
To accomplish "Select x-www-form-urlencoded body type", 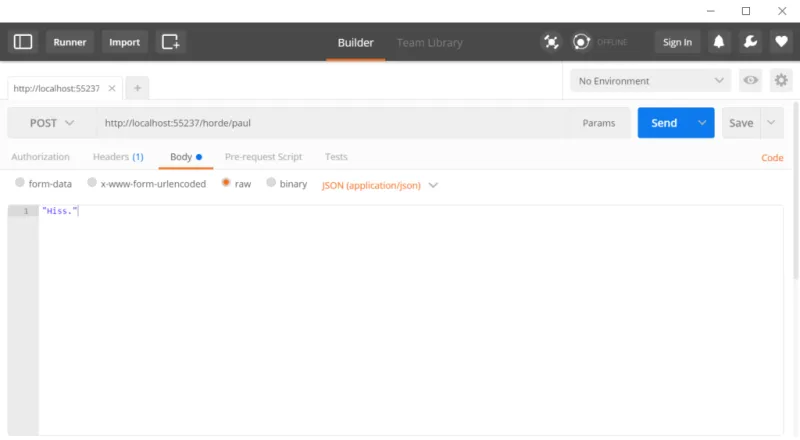I will (92, 182).
